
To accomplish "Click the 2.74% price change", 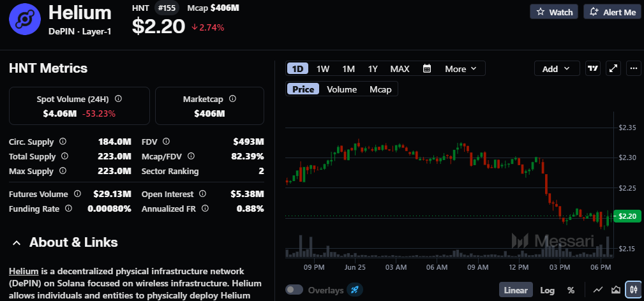I will (x=208, y=27).
